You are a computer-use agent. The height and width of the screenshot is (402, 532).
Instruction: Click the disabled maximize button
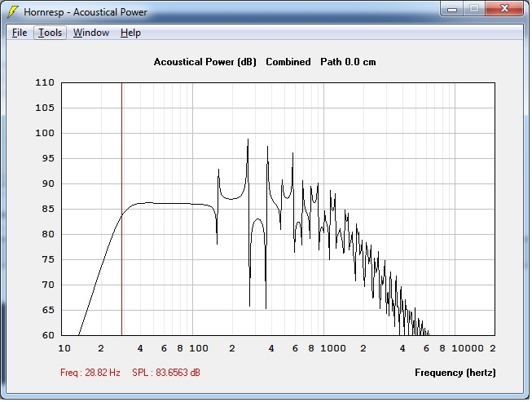tap(474, 9)
